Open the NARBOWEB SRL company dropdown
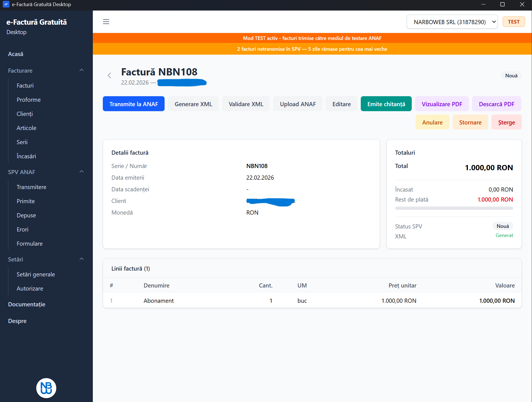Screen dimensions: 532x402 tap(452, 22)
